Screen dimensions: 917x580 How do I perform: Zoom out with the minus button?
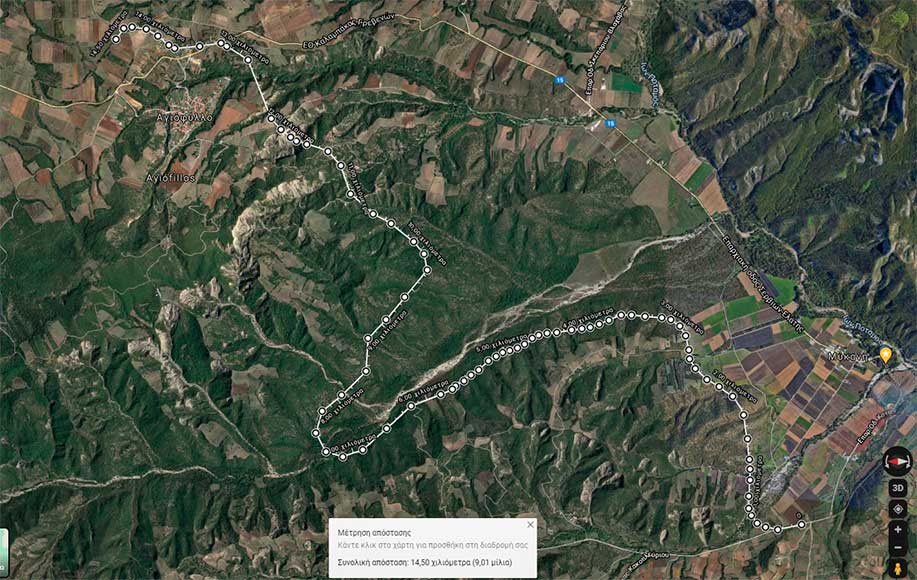coord(898,548)
